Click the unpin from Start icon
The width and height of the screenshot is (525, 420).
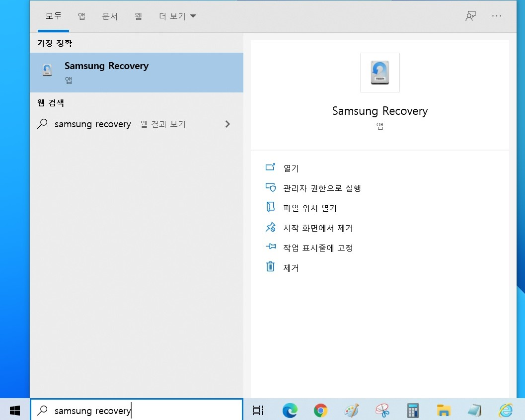(270, 227)
